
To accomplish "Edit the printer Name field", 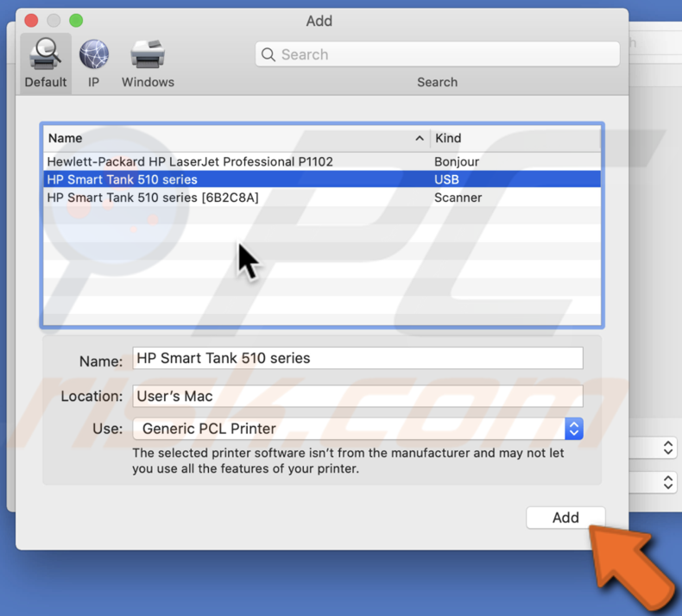I will [x=357, y=358].
